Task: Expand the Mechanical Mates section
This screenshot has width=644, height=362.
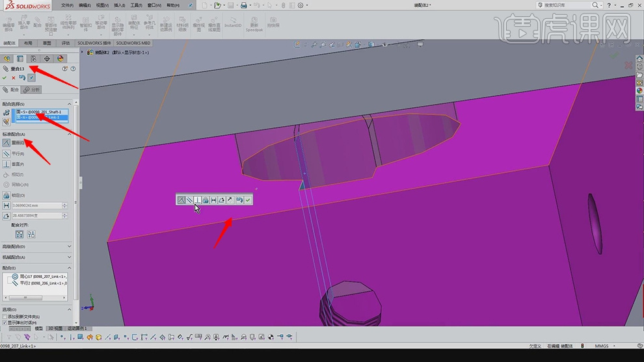Action: coord(70,256)
